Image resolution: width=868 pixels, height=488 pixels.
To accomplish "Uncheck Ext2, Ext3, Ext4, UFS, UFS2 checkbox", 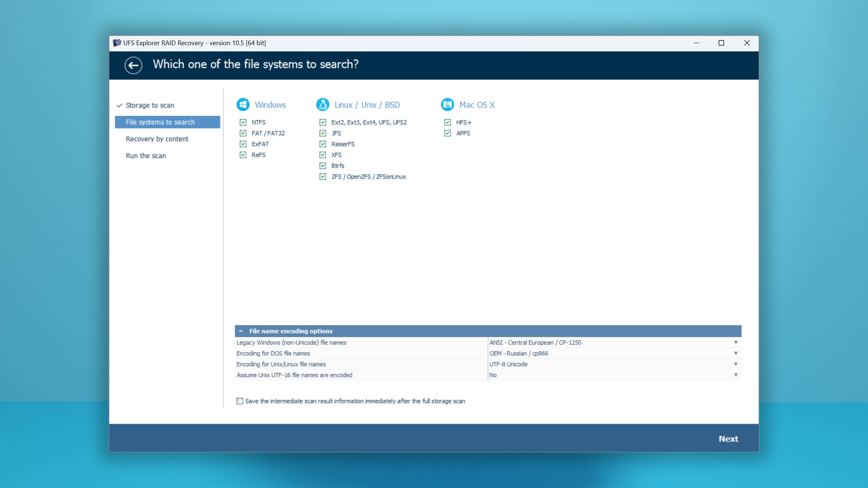I will coord(323,122).
